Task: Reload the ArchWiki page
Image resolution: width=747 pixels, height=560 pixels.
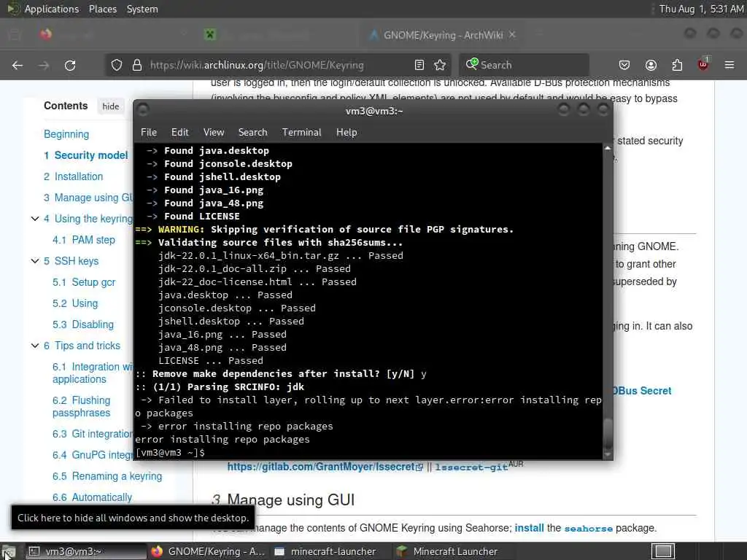Action: pos(70,65)
